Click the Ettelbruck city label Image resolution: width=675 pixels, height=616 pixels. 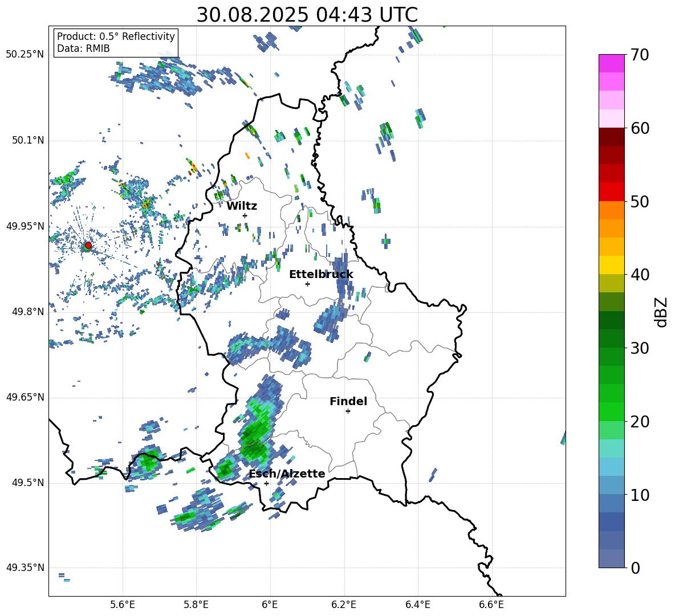pyautogui.click(x=321, y=274)
